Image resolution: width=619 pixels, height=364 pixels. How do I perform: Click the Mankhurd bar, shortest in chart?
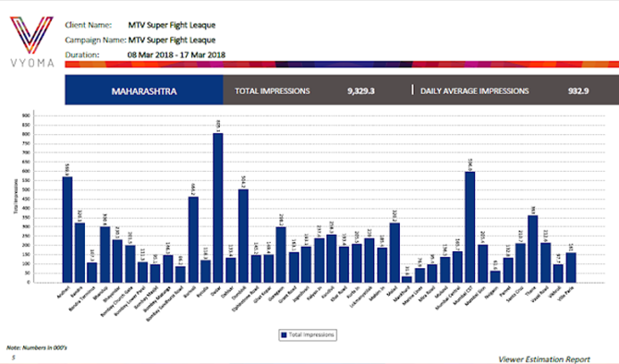tap(407, 279)
